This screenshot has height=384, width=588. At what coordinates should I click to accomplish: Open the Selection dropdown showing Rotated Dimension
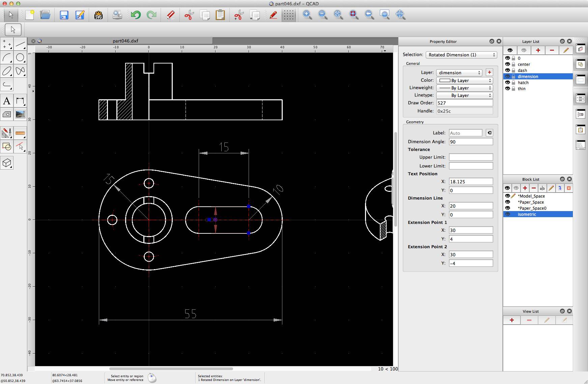coord(461,55)
